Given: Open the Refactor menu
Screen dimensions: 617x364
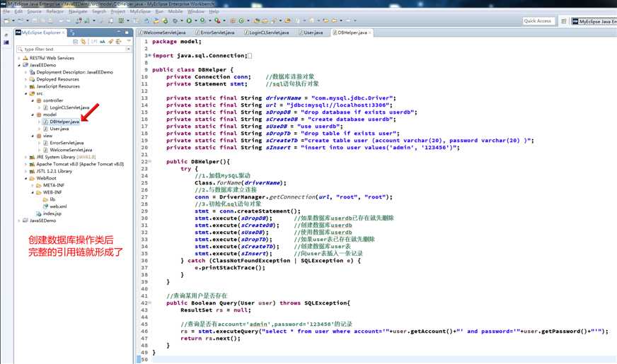Looking at the screenshot, I should pyautogui.click(x=54, y=11).
